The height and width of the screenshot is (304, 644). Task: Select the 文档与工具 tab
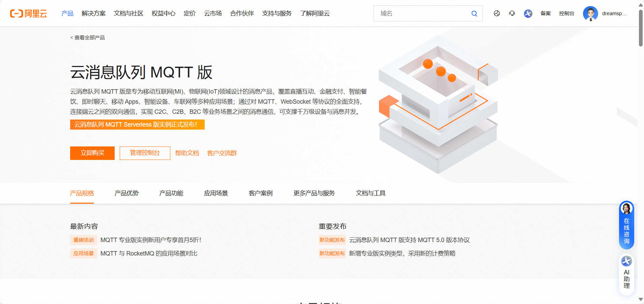[371, 193]
